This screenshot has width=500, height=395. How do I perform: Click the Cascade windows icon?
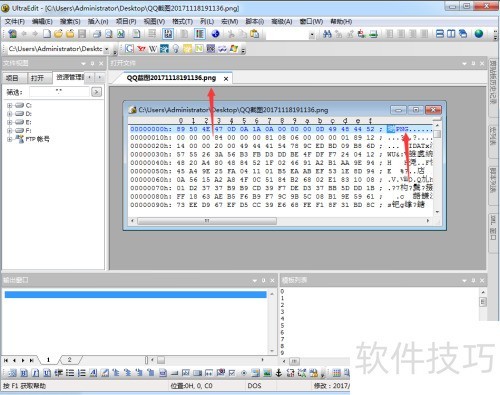[463, 34]
